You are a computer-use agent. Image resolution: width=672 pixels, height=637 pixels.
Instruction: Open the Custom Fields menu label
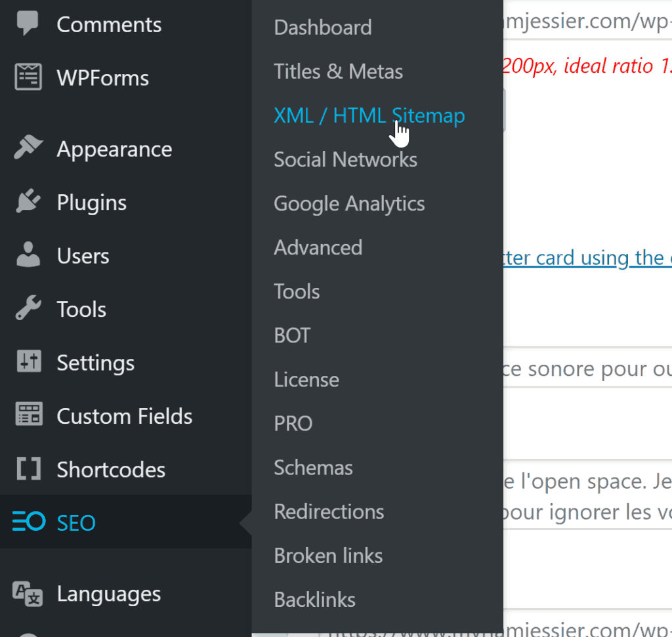point(125,417)
